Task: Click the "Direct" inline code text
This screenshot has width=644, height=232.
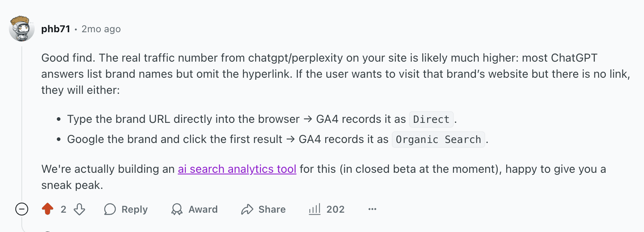Action: point(431,120)
